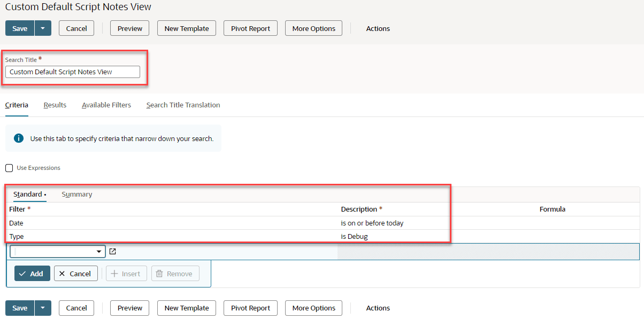
Task: Click into the Search Title input field
Action: 73,72
